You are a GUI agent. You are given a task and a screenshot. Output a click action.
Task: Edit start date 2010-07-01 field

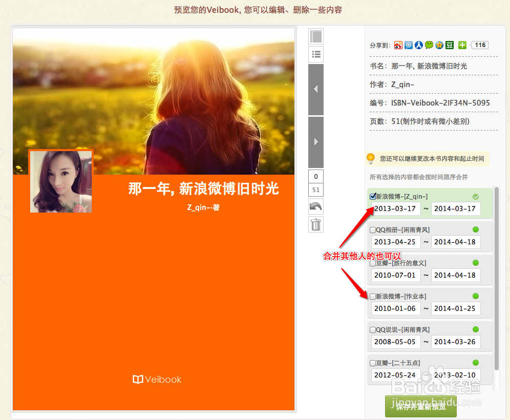click(395, 275)
